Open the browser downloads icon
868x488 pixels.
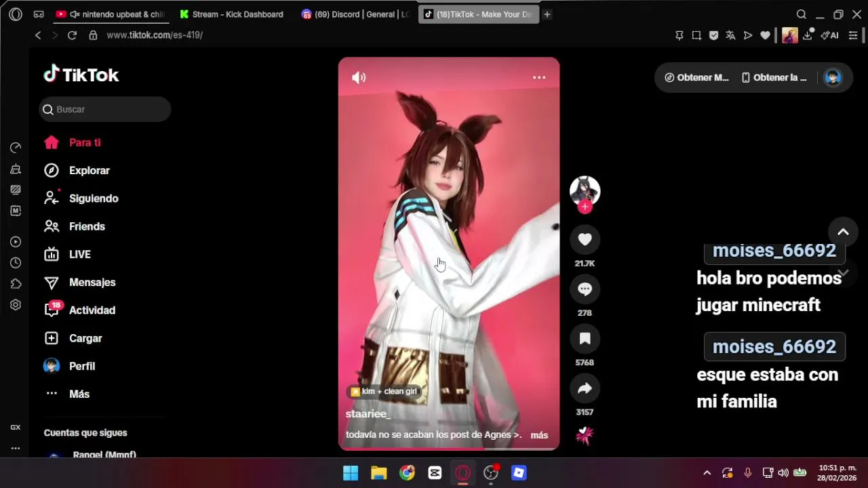[808, 35]
